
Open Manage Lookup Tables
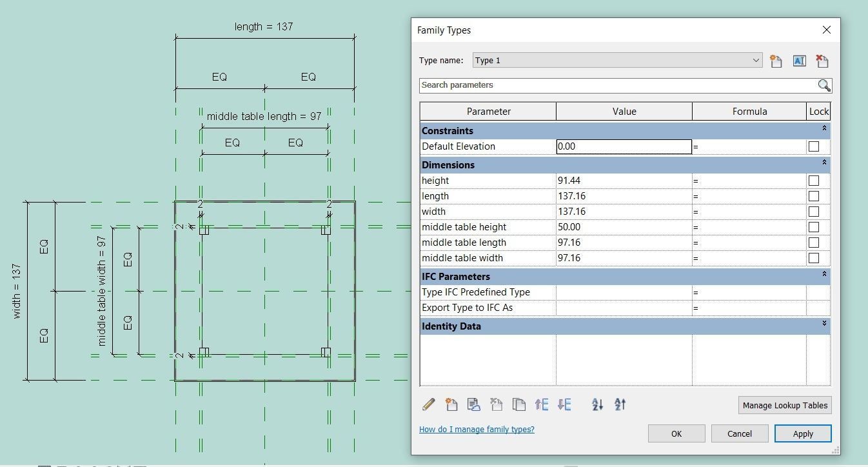[785, 405]
